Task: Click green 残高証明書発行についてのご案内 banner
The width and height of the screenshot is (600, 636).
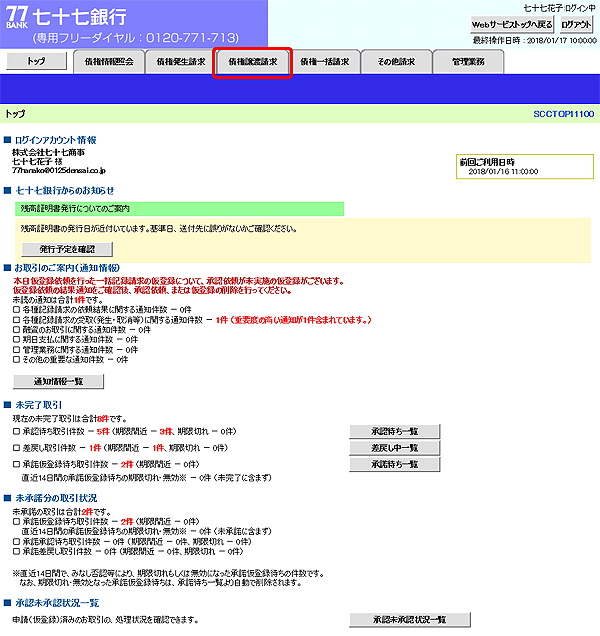Action: click(179, 209)
